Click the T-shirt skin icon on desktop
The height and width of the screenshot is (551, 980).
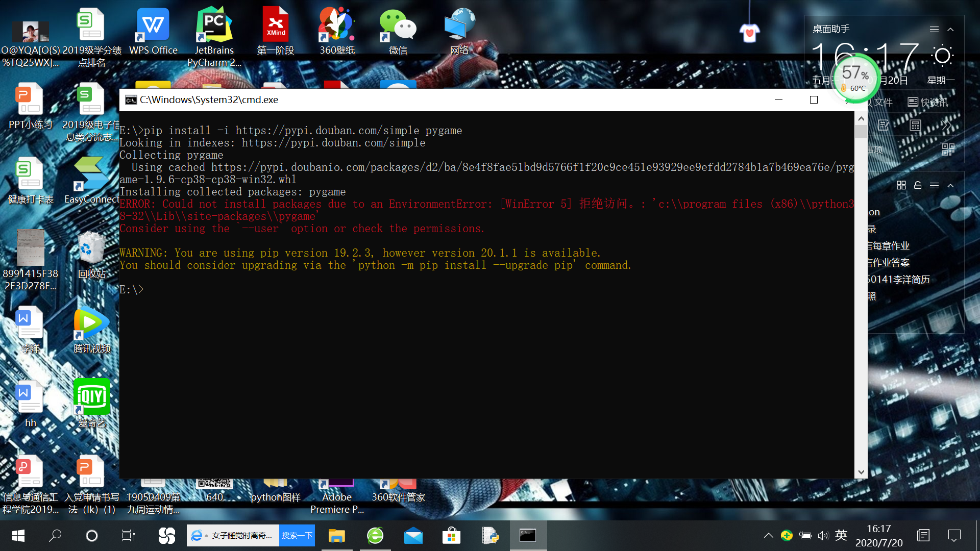[x=749, y=34]
